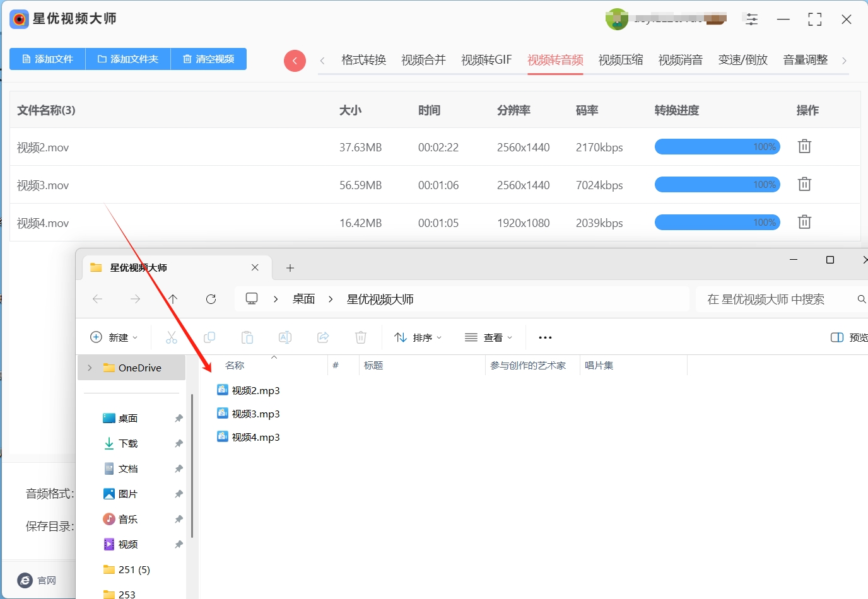The height and width of the screenshot is (599, 868).
Task: Click the navigation pane scrollbar
Action: click(x=192, y=465)
